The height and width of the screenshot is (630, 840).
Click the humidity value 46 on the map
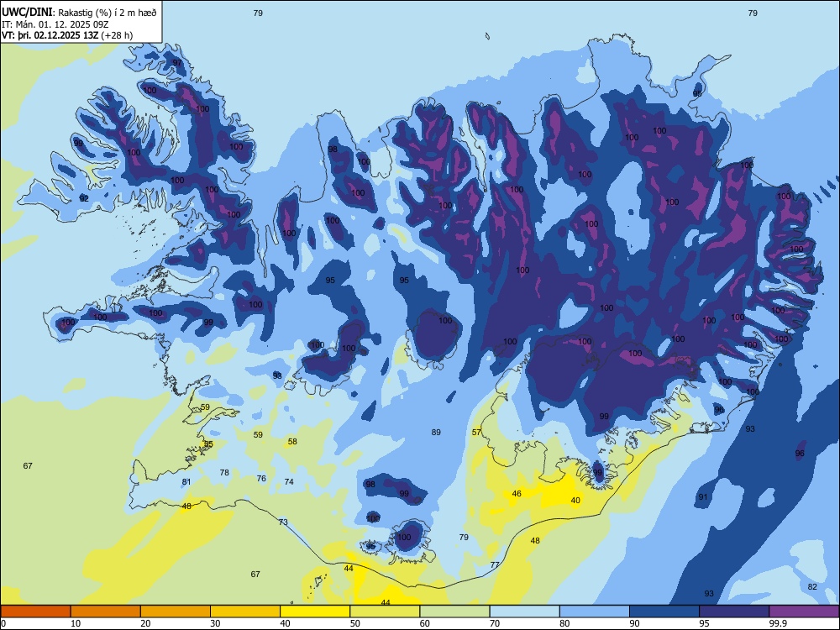coord(517,493)
